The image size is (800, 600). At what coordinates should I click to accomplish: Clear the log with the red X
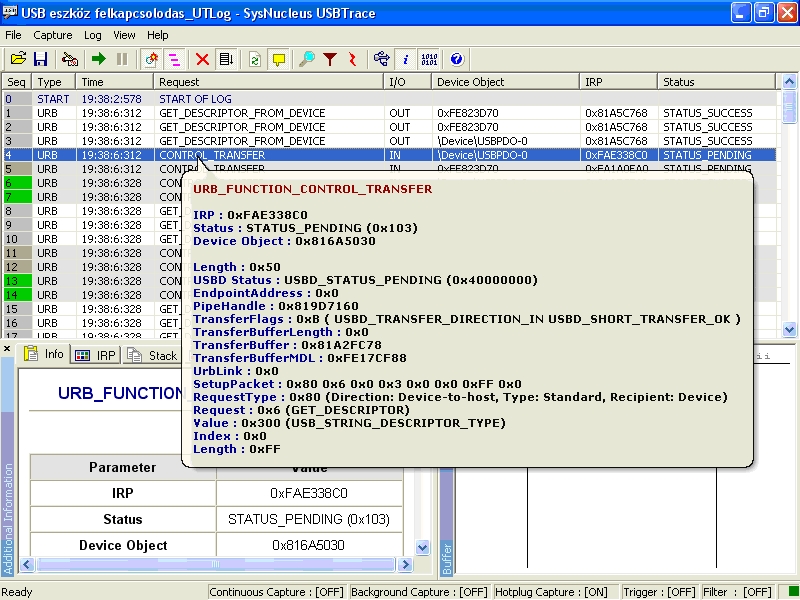tap(203, 59)
